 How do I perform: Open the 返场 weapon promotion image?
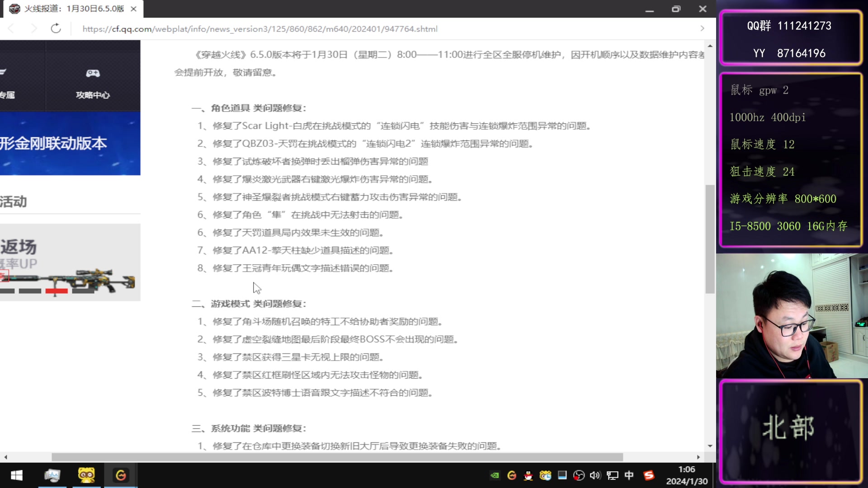click(70, 262)
